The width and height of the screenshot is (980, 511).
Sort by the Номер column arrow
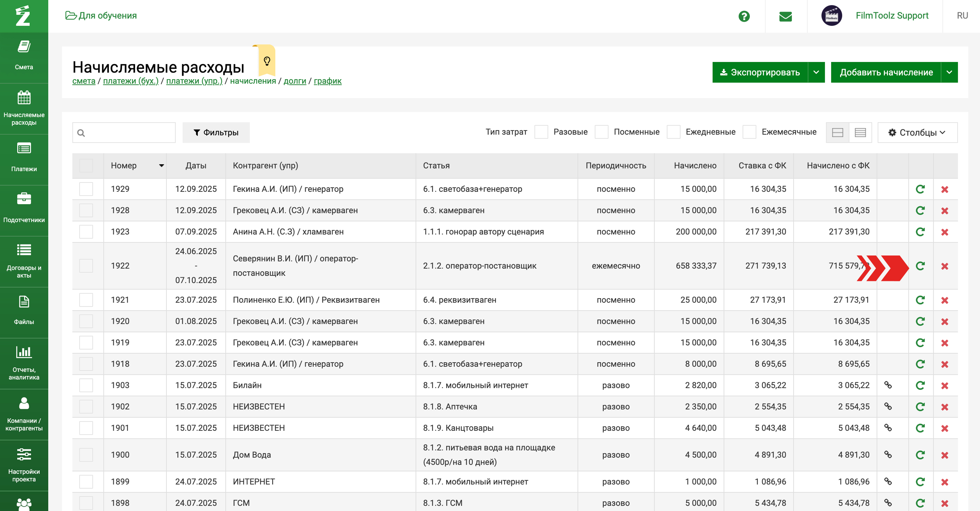161,165
